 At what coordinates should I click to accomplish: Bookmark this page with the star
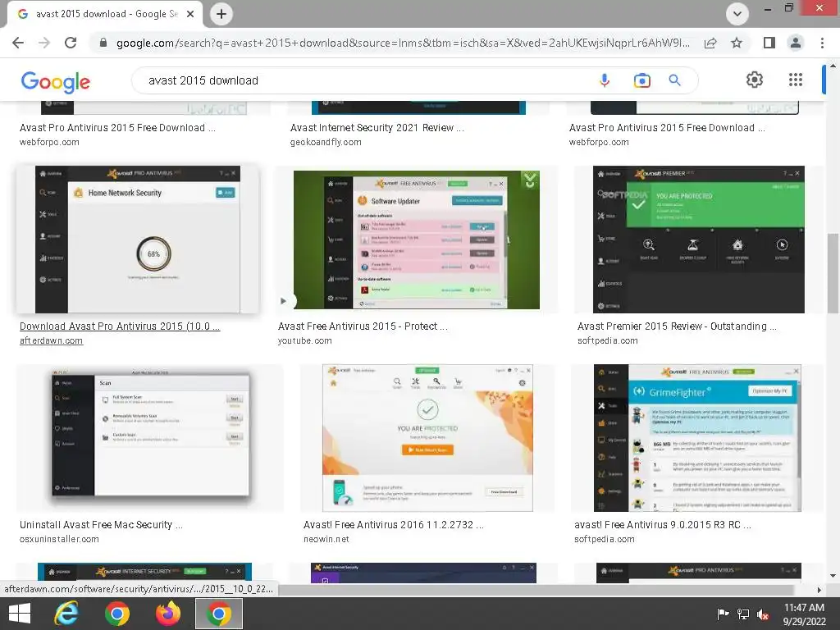[737, 43]
